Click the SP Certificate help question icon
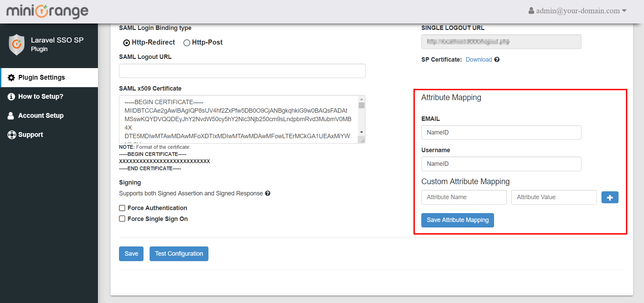This screenshot has height=303, width=644. [x=497, y=60]
